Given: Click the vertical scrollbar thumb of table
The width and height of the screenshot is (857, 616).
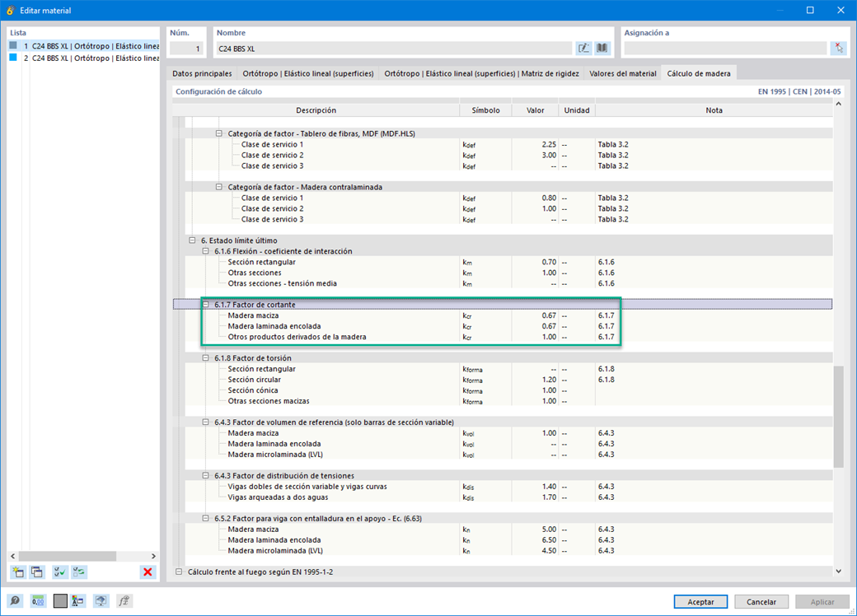Looking at the screenshot, I should (838, 417).
